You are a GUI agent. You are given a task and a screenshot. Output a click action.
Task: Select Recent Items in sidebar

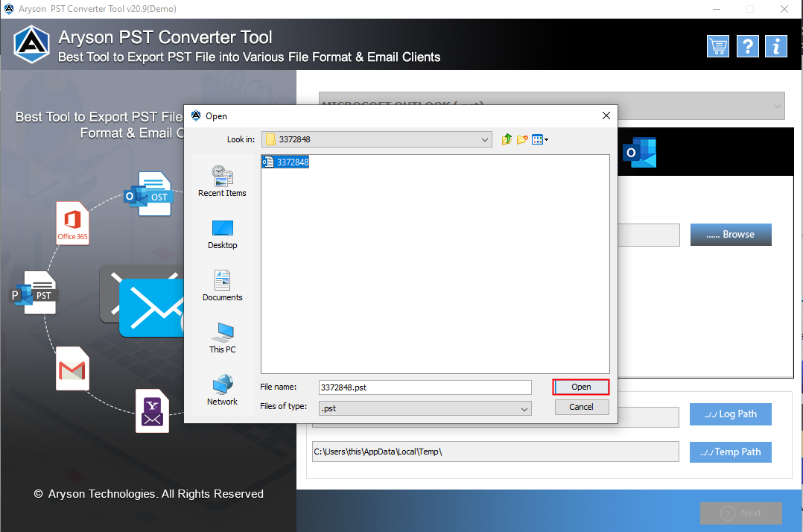tap(222, 181)
